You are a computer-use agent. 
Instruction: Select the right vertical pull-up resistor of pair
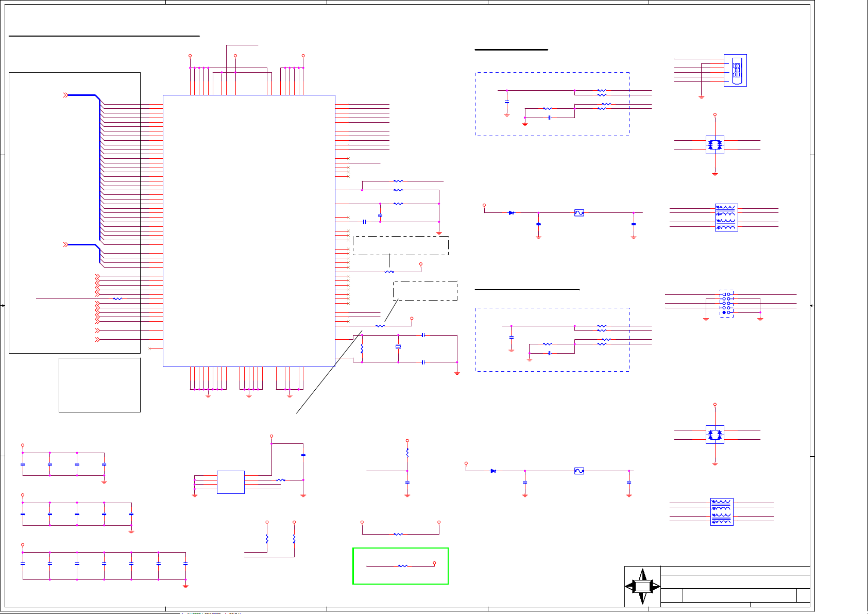pos(294,539)
